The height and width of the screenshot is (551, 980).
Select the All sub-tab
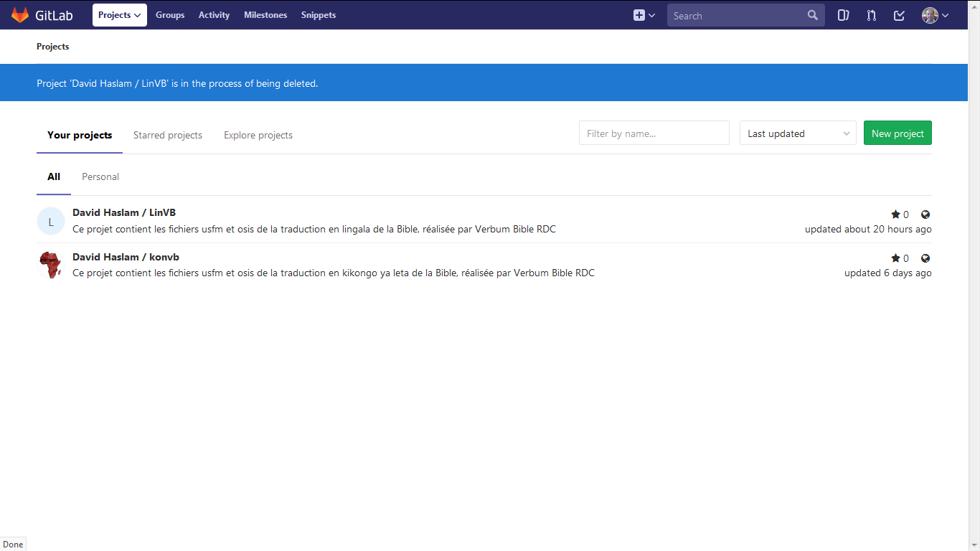click(54, 176)
